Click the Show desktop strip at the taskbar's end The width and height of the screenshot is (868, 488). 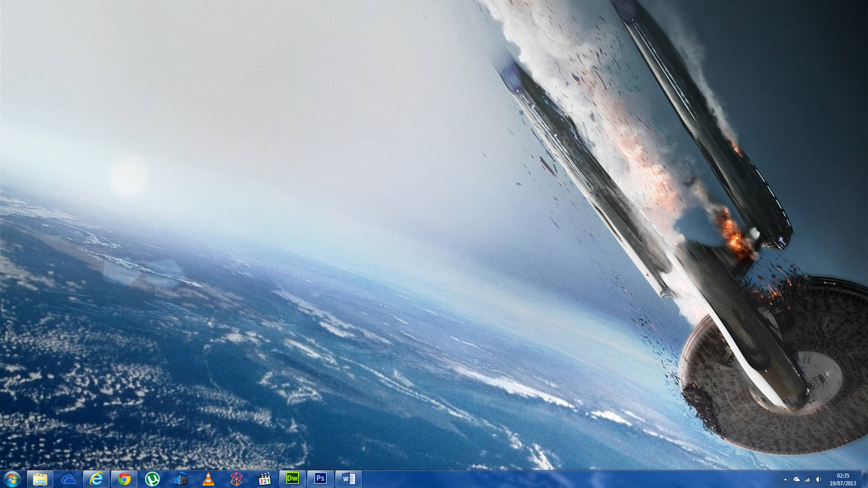(x=864, y=479)
